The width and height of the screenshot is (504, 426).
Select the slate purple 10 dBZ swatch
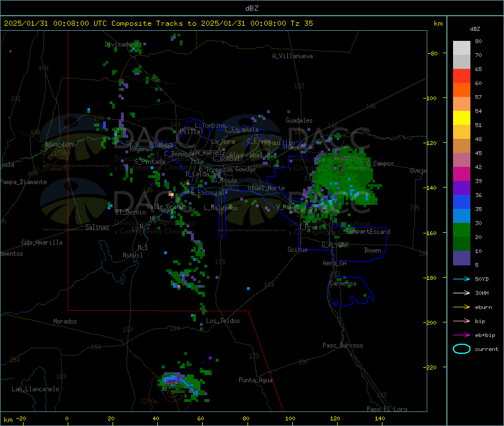click(461, 258)
